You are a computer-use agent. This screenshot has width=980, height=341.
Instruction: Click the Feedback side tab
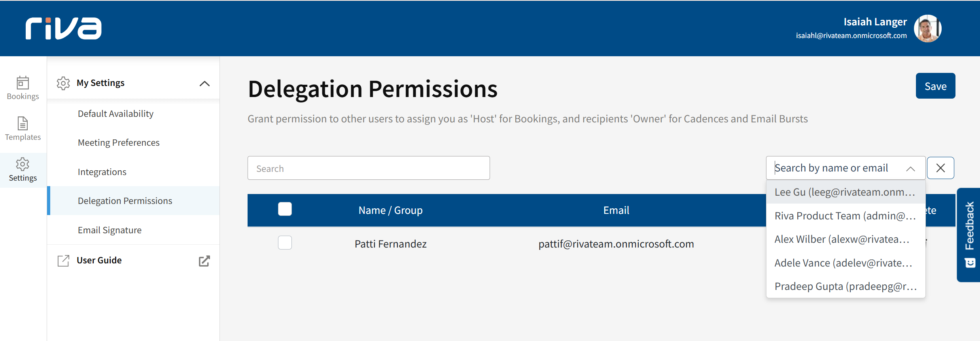[969, 234]
